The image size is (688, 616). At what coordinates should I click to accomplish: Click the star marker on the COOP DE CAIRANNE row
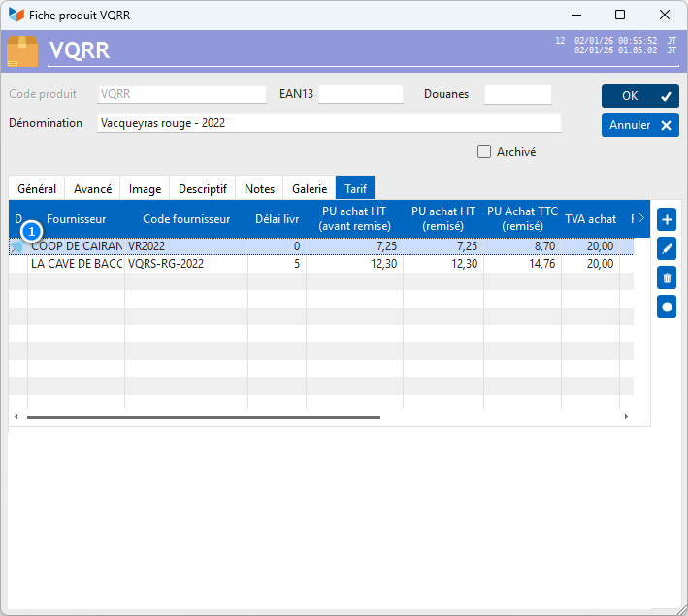click(x=17, y=246)
